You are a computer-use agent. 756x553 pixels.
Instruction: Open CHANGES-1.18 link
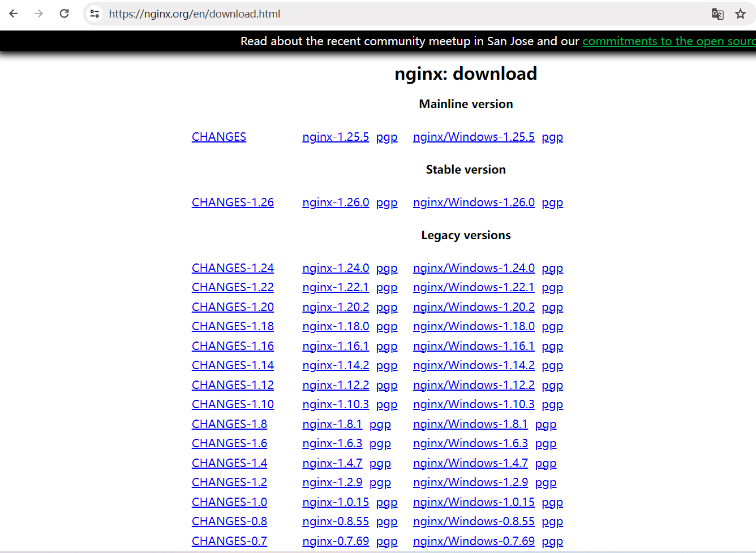point(233,326)
